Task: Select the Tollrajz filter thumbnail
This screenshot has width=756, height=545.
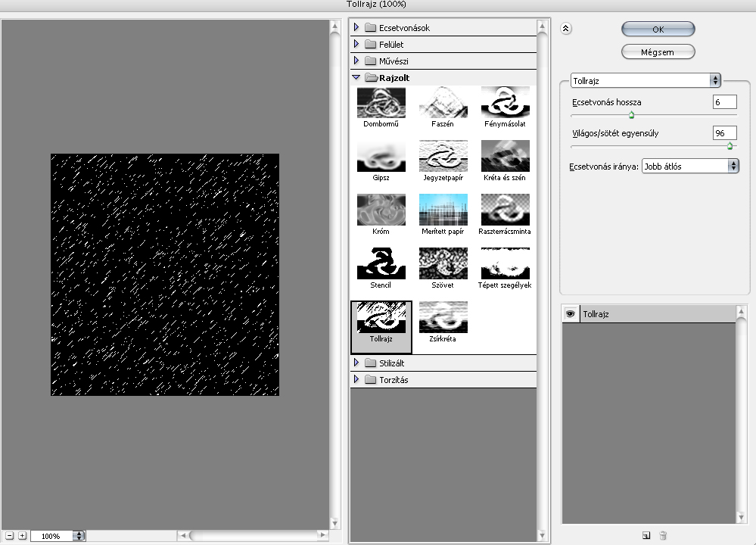Action: point(381,317)
